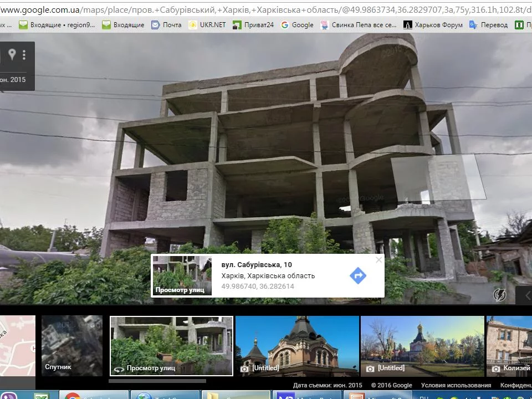Image resolution: width=532 pixels, height=399 pixels.
Task: Select the Спутник satellite thumbnail
Action: click(72, 346)
